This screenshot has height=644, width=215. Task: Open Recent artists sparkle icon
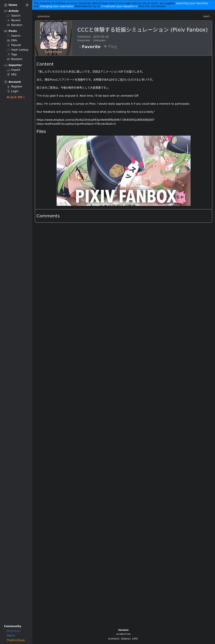coord(8,20)
